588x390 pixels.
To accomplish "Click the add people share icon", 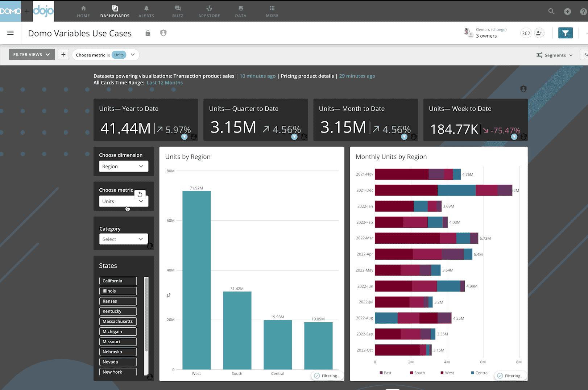I will tap(539, 33).
